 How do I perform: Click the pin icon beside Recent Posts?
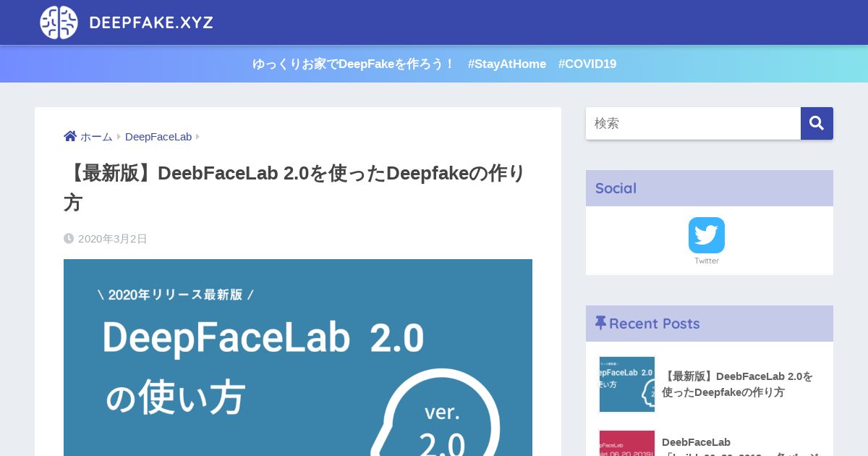click(600, 323)
